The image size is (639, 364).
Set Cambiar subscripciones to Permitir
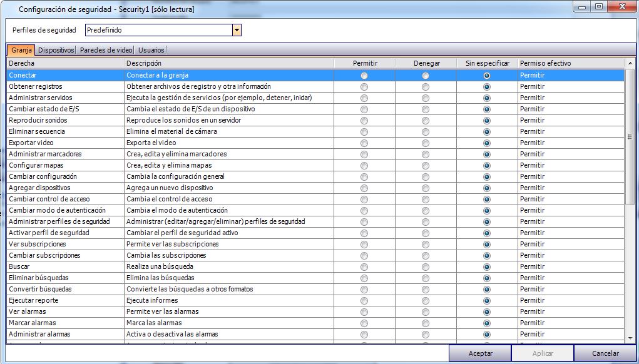364,256
